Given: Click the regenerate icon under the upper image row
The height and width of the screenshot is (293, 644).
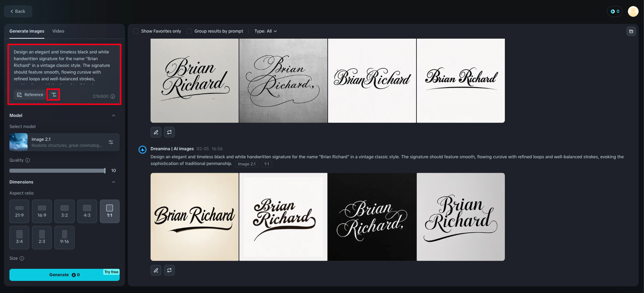Looking at the screenshot, I should pyautogui.click(x=169, y=132).
